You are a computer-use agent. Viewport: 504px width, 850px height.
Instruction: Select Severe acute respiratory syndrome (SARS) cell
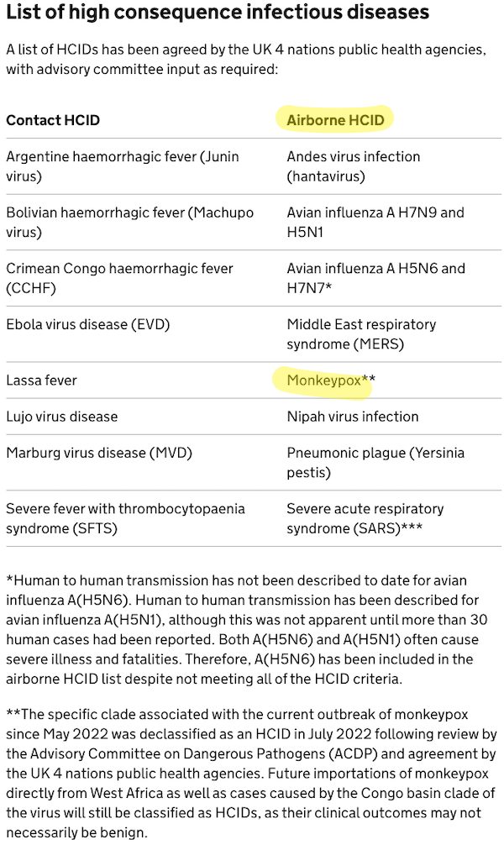365,517
